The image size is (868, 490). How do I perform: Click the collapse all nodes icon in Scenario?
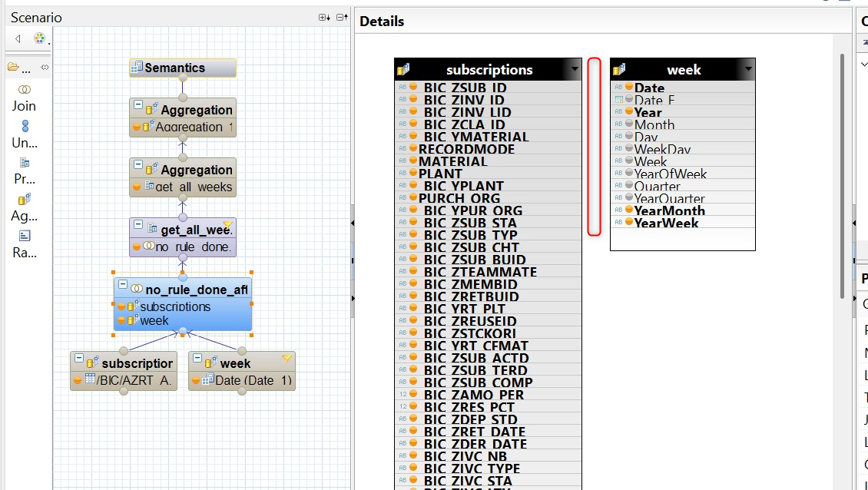tap(342, 18)
